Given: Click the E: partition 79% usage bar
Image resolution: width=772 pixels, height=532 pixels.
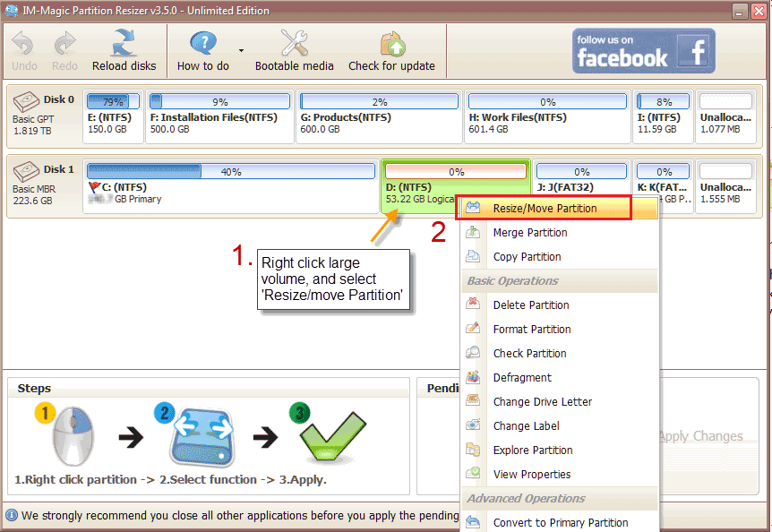Looking at the screenshot, I should click(x=113, y=101).
